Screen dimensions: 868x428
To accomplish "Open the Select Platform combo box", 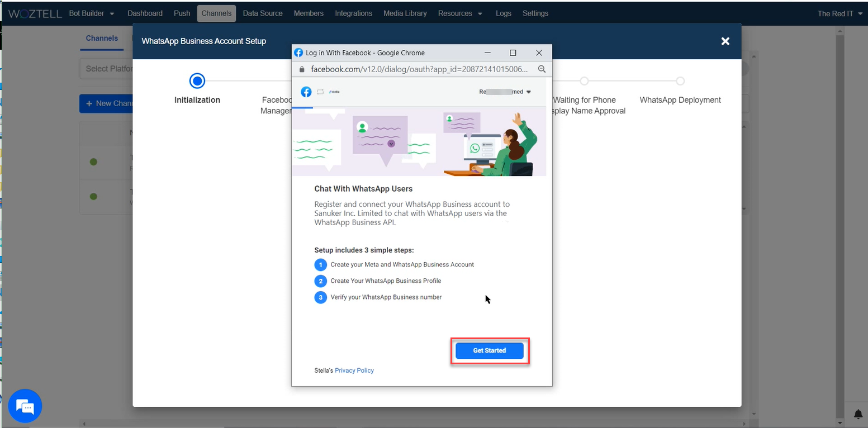I will [107, 69].
